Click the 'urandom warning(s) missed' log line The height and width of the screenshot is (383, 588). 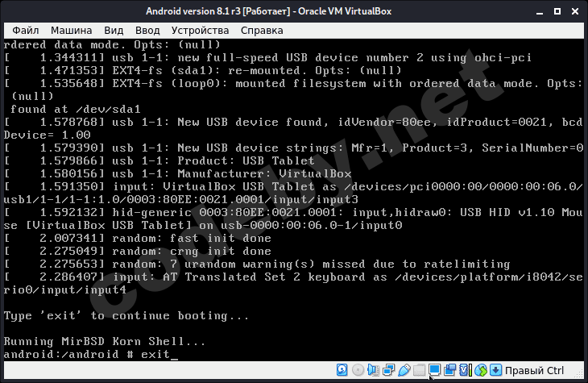coord(257,264)
